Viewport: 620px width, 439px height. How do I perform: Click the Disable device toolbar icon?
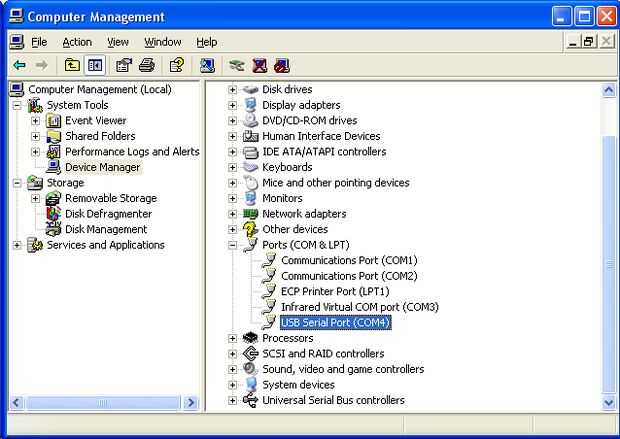point(282,65)
